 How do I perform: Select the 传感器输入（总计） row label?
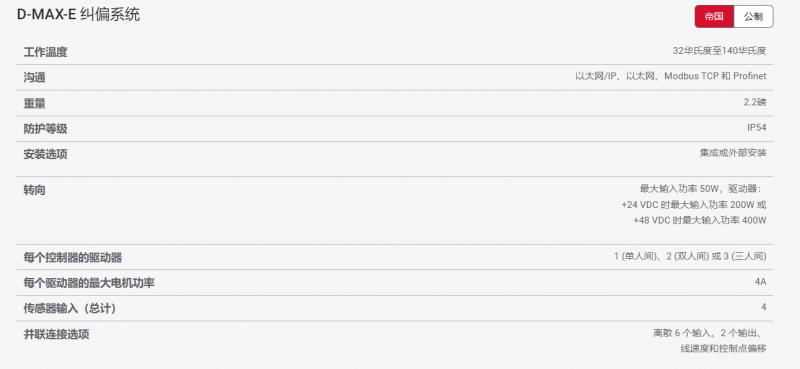tap(70, 309)
